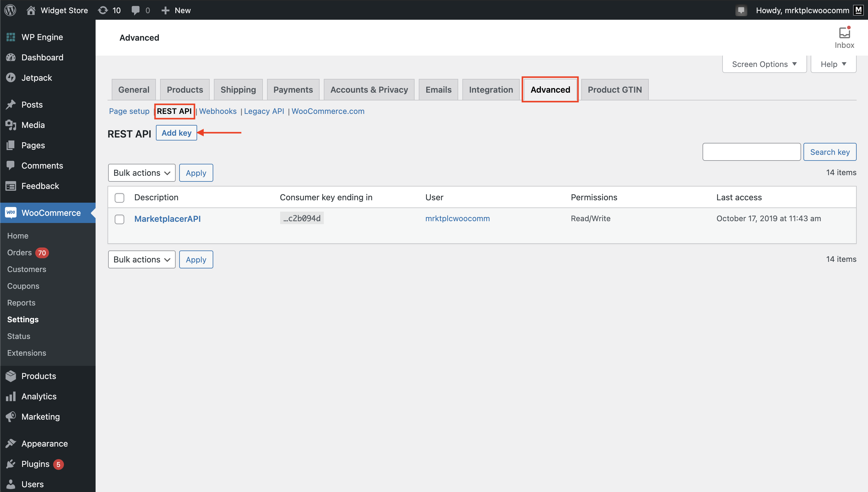
Task: Open the Accounts & Privacy tab
Action: coord(369,90)
